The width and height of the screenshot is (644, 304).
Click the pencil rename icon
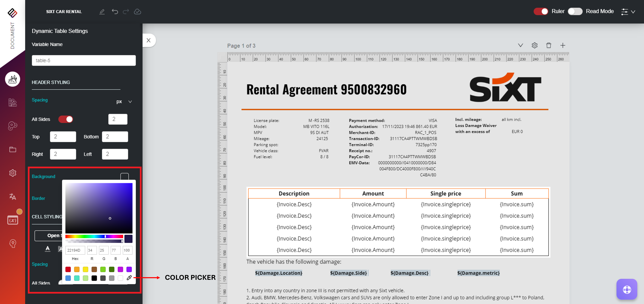pyautogui.click(x=102, y=12)
